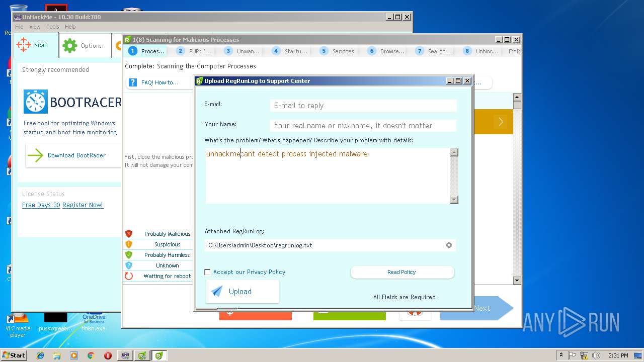Viewport: 644px width, 362px height.
Task: Click the step 4 Startup circle
Action: pyautogui.click(x=276, y=51)
